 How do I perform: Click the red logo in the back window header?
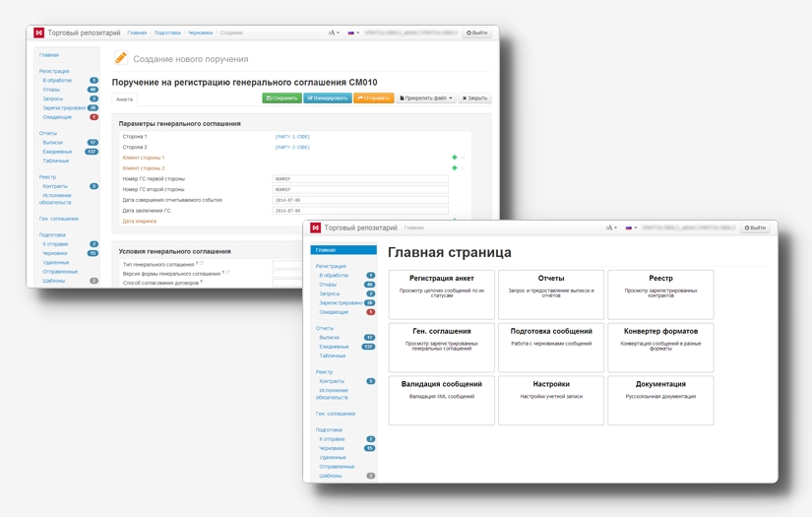pyautogui.click(x=38, y=32)
